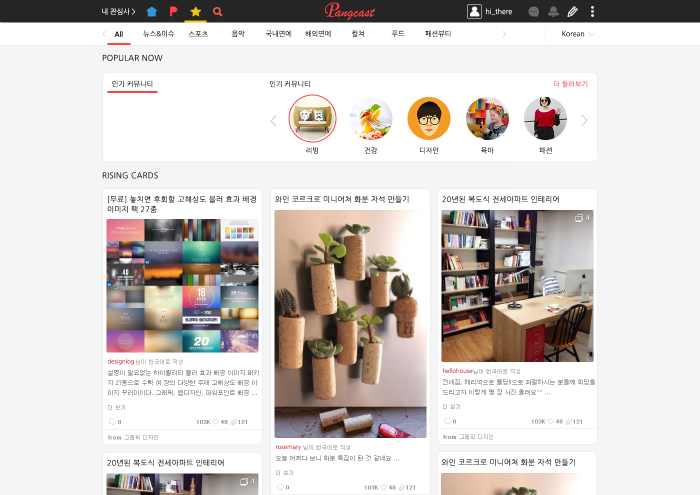
Task: Open the 패션 community circle
Action: tap(546, 119)
